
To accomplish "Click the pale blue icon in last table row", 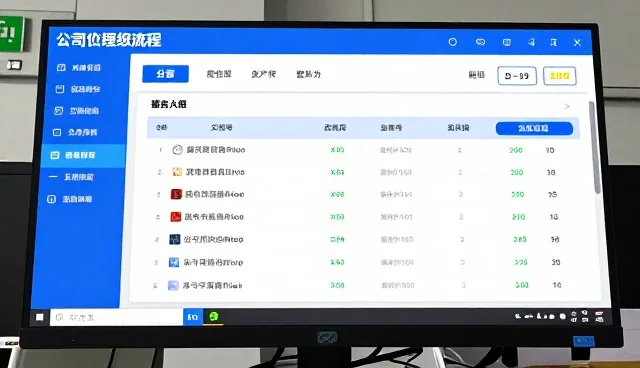I will coord(173,286).
